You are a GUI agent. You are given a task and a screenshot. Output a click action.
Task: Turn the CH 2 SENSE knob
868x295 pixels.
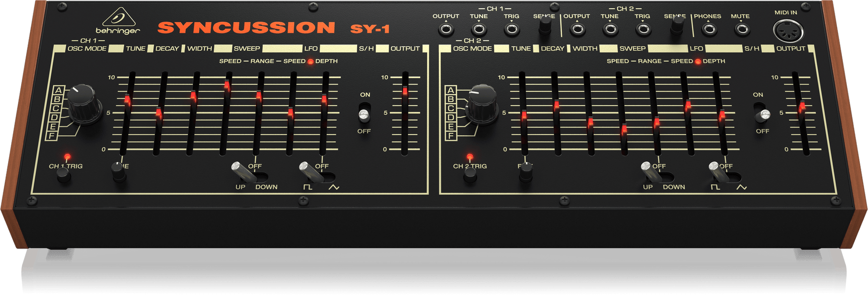677,25
